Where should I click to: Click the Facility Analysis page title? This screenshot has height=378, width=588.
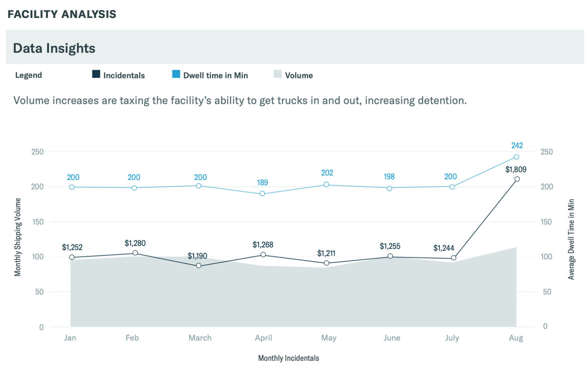point(62,14)
